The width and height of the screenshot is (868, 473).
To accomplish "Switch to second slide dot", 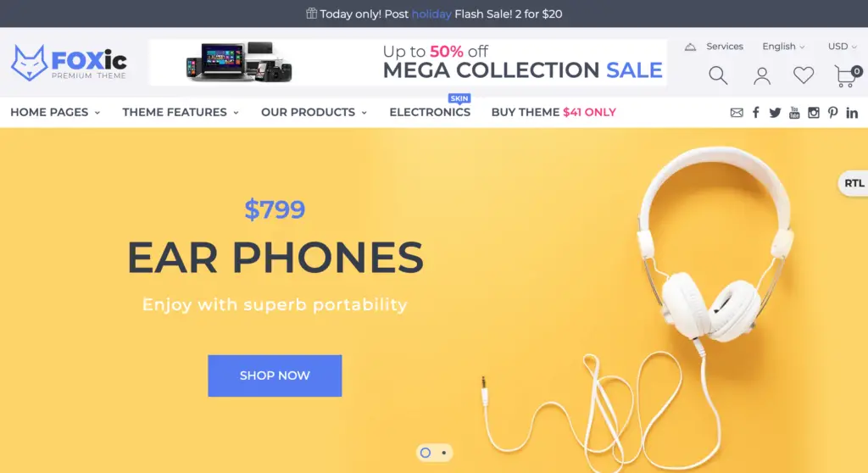I will pos(444,453).
